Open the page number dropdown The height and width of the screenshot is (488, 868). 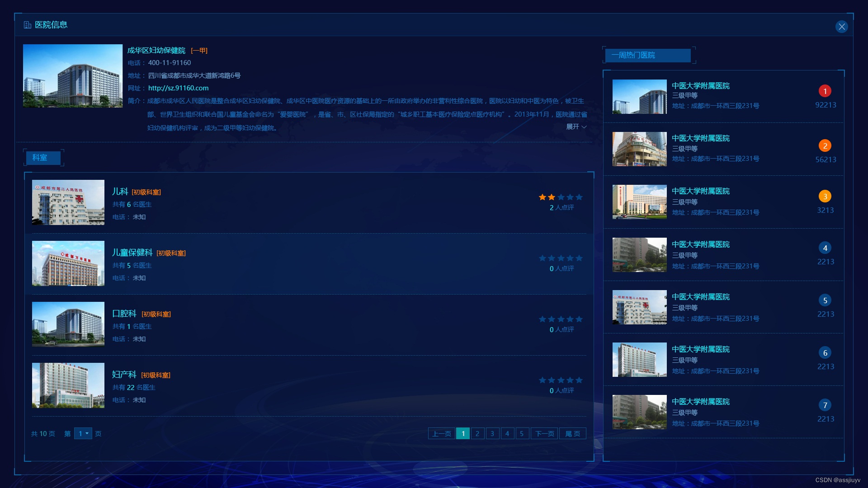(x=83, y=434)
